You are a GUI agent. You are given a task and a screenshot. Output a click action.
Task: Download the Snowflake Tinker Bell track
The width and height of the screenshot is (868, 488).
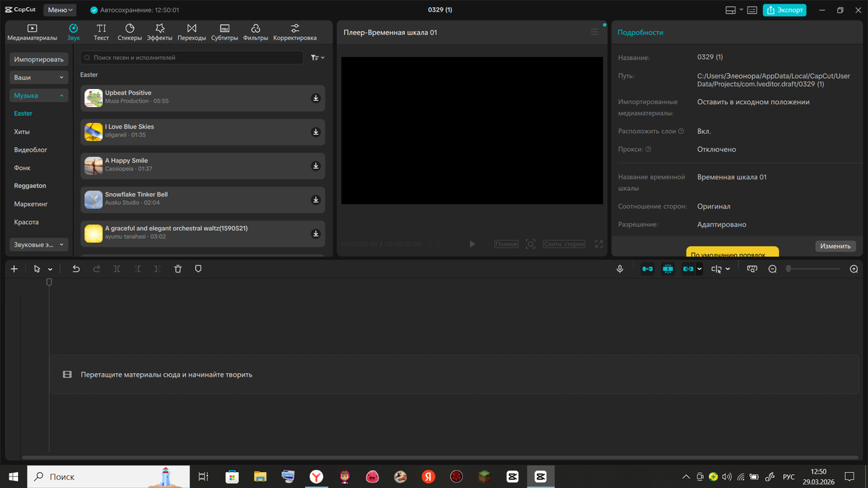click(315, 200)
